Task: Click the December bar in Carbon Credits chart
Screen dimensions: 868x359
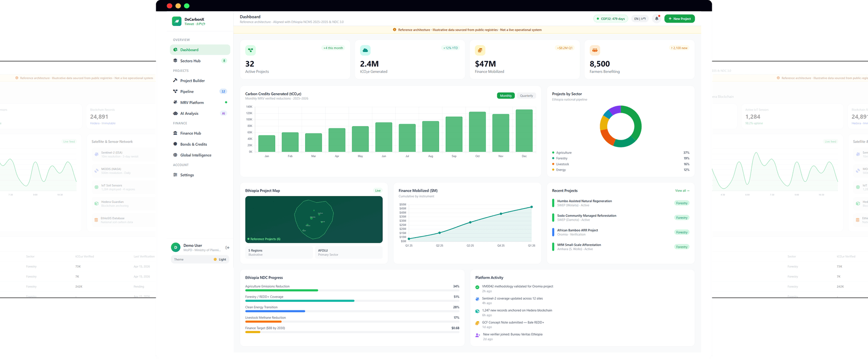Action: [x=524, y=131]
